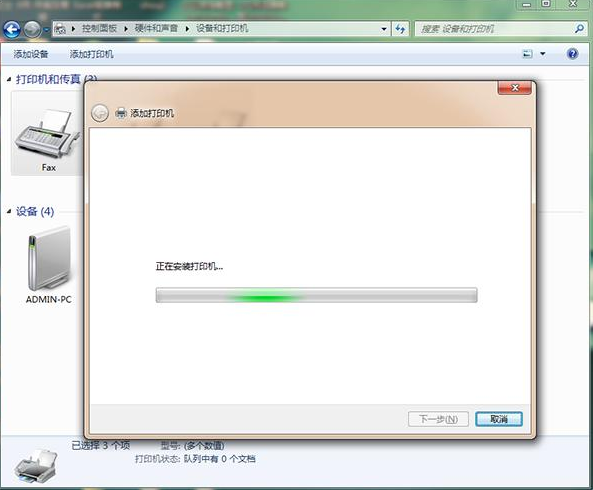Image resolution: width=593 pixels, height=490 pixels.
Task: Select 硬件和声音 in the breadcrumb
Action: coord(156,28)
